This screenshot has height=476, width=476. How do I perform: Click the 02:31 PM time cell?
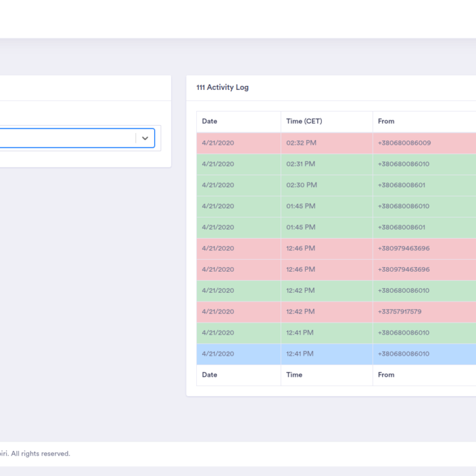(301, 164)
